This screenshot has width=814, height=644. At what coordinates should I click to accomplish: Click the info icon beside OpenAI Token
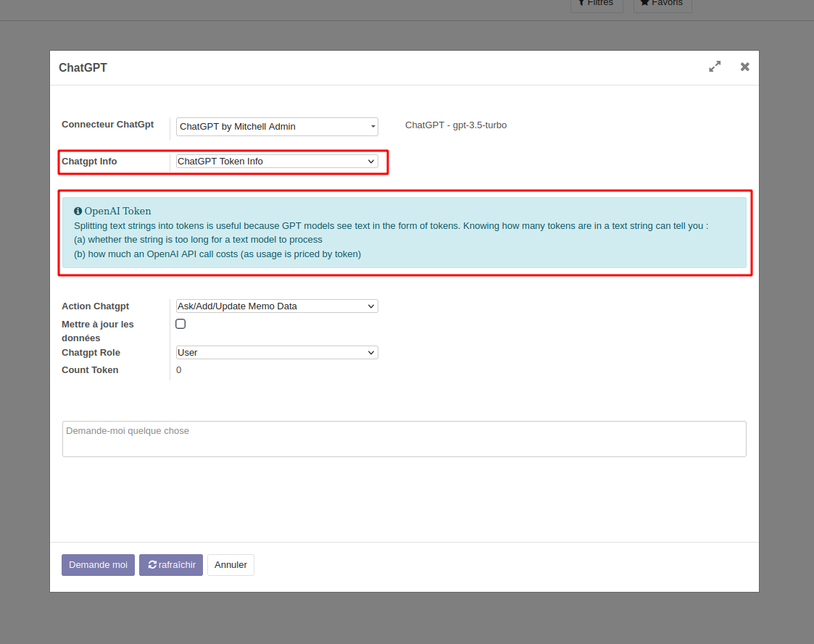coord(78,212)
